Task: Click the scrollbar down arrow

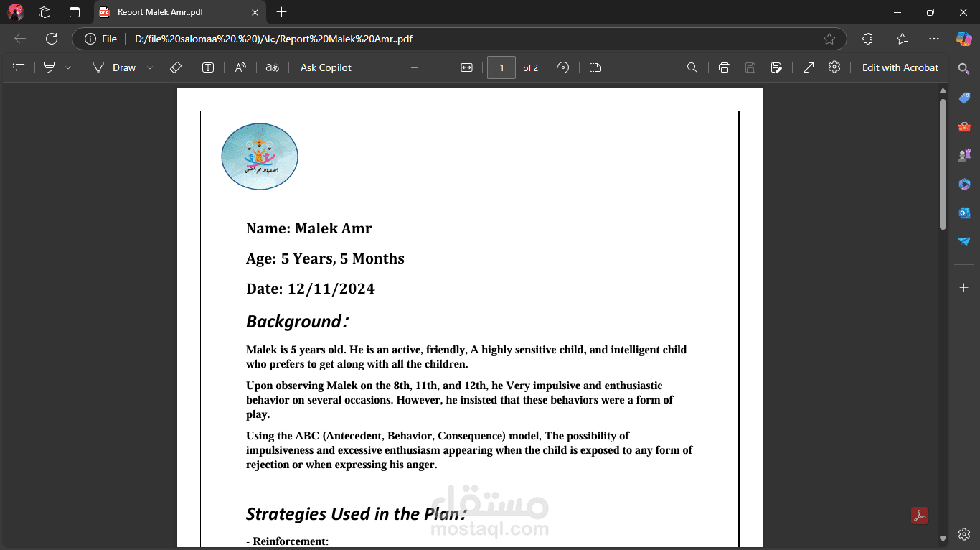Action: tap(943, 539)
